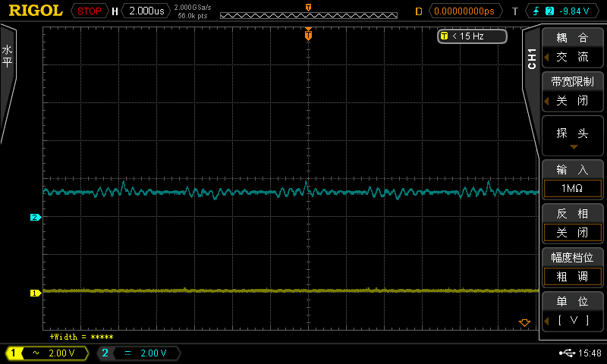Click the orange T trigger position marker on grid
607x364 pixels.
pyautogui.click(x=308, y=35)
